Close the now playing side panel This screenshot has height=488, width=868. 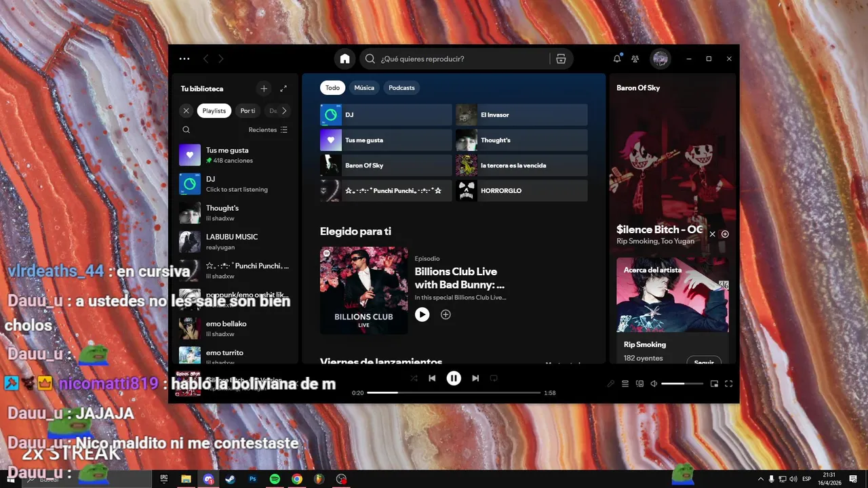tap(712, 234)
